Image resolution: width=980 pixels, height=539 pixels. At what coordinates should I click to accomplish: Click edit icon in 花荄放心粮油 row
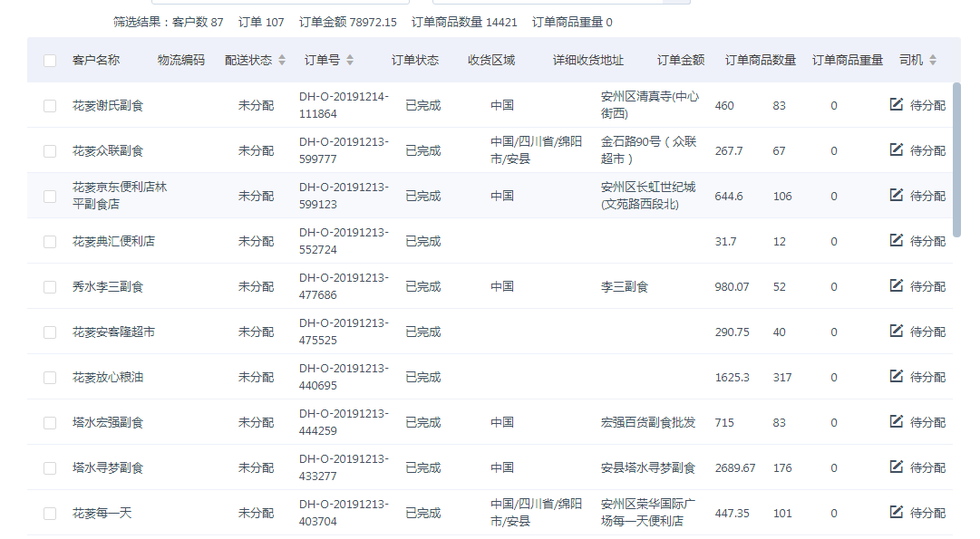coord(897,376)
